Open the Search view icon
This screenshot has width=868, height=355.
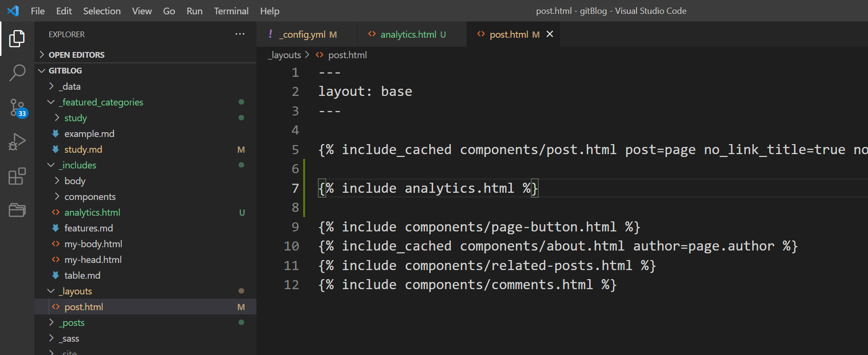click(x=17, y=73)
